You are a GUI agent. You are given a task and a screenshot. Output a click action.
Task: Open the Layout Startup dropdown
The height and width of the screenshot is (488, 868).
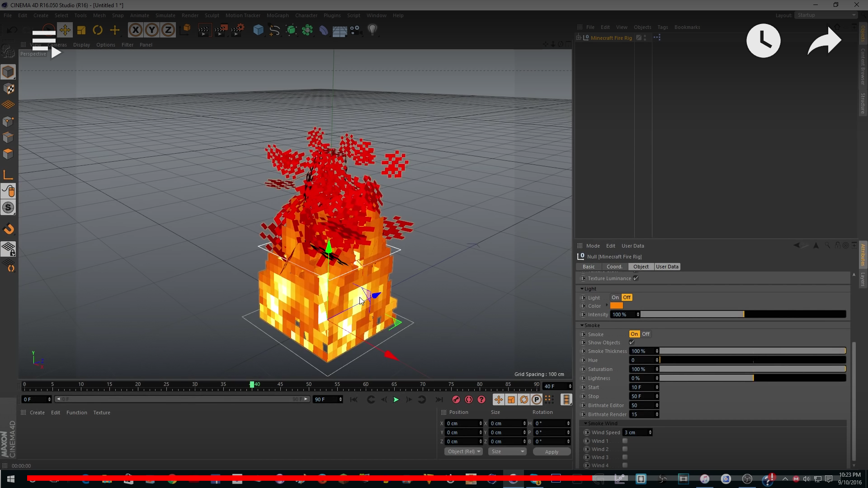[x=826, y=15]
